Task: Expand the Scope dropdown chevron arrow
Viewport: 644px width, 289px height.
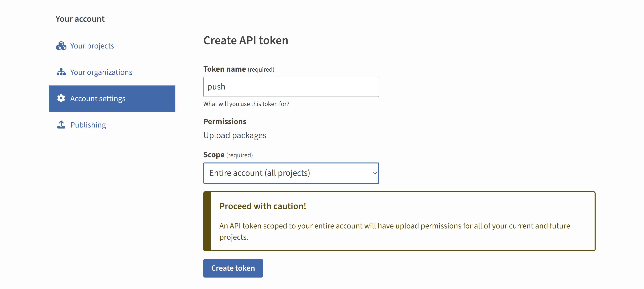Action: 374,173
